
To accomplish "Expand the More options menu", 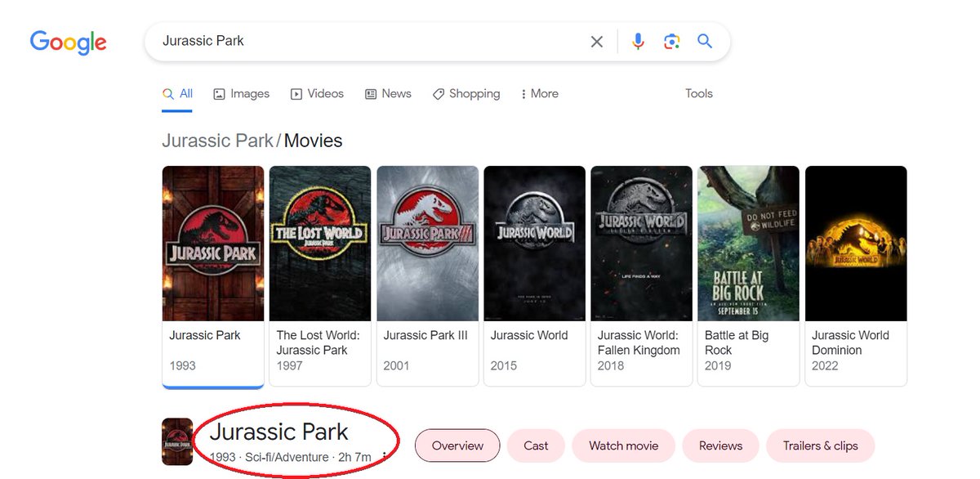I will 540,94.
